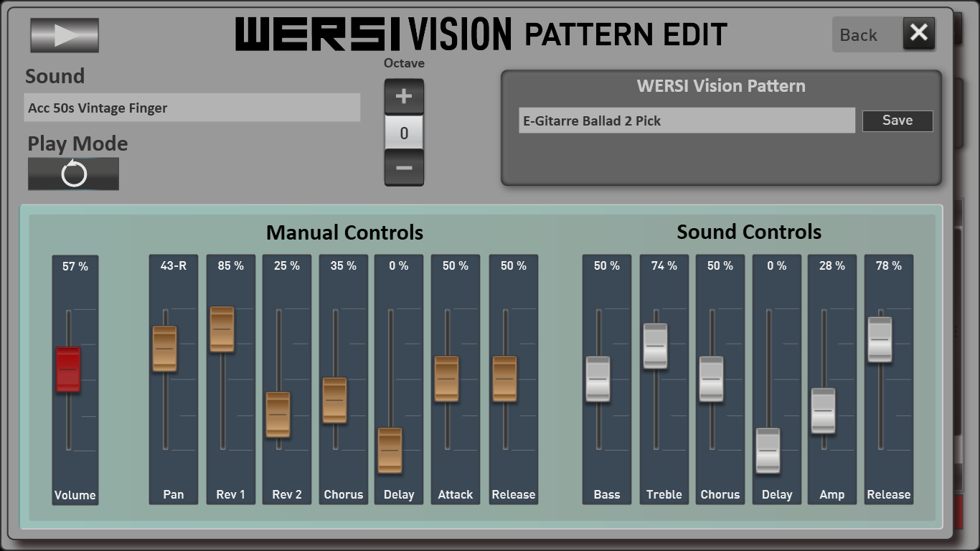Decrease octave with the minus button

click(404, 168)
